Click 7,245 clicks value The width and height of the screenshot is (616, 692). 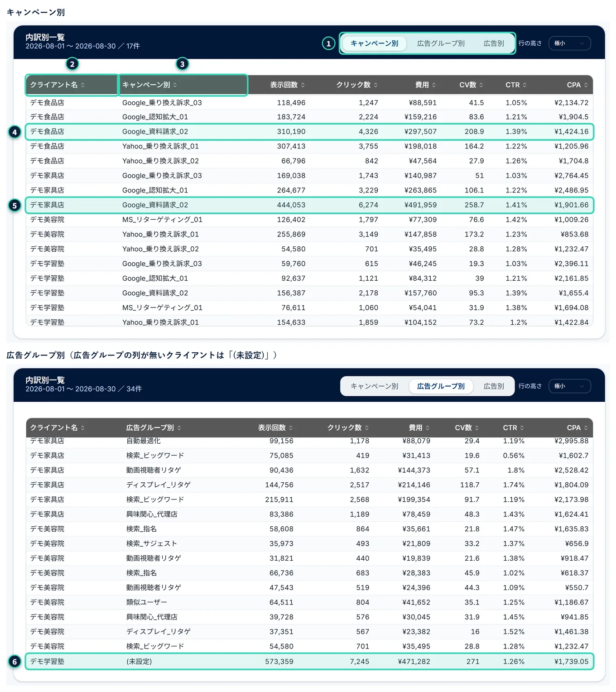coord(360,662)
